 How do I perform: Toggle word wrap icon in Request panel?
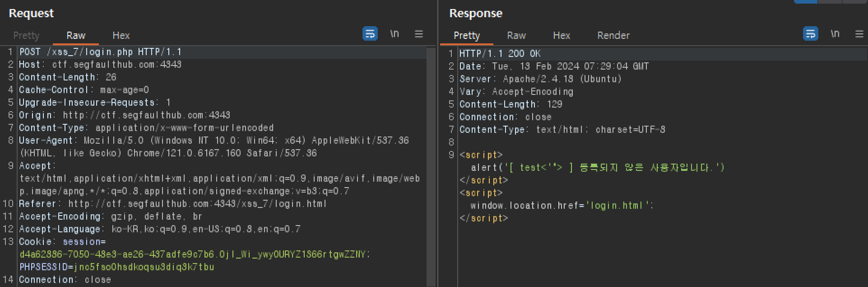coord(370,34)
